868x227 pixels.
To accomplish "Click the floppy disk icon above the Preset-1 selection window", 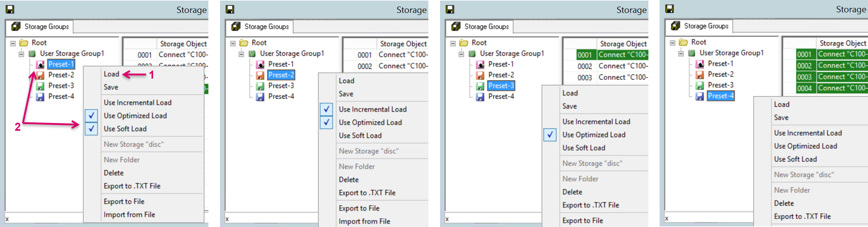I will click(10, 9).
